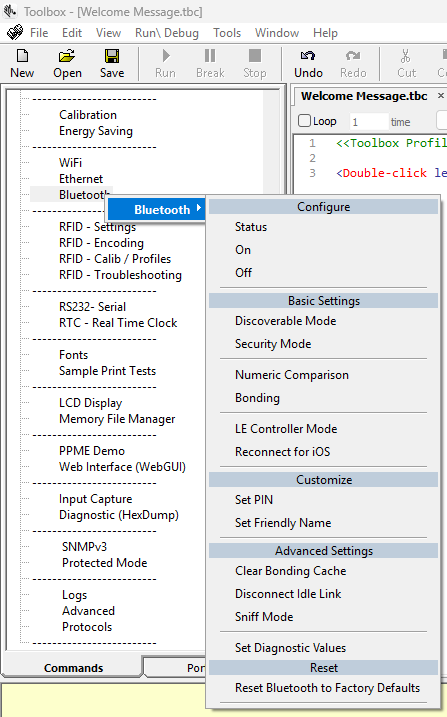Screen dimensions: 447x717
Task: Choose Clear Bonding Cache entry
Action: point(291,571)
